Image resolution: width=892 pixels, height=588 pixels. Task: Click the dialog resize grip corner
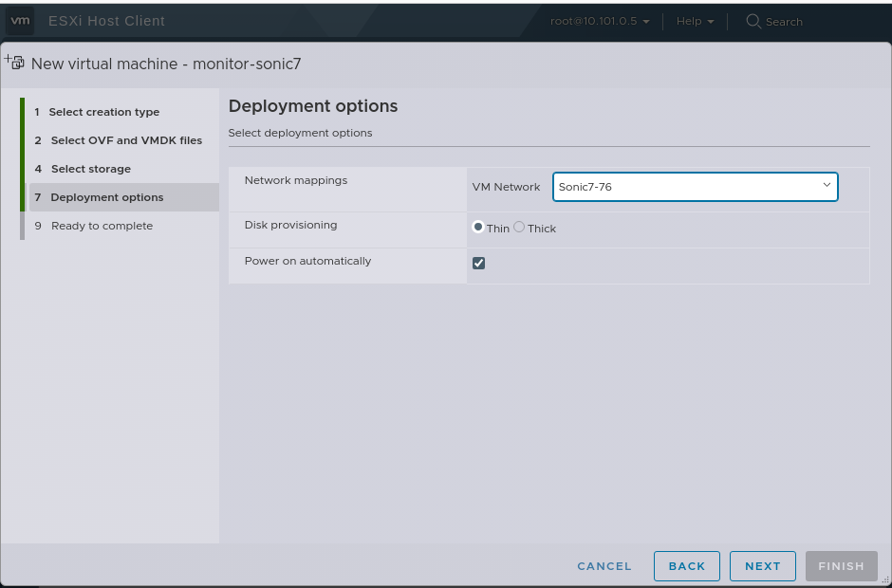pyautogui.click(x=884, y=579)
